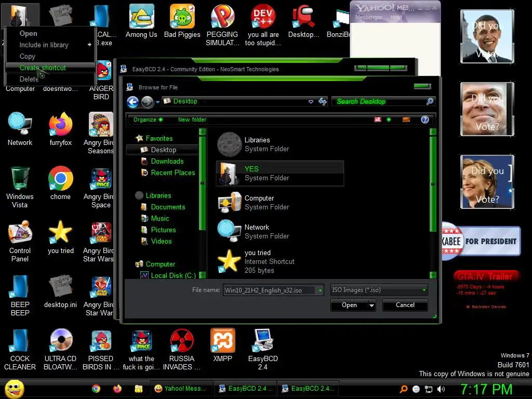Open the recent locations arrow beside Forward
The height and width of the screenshot is (399, 532).
click(157, 102)
